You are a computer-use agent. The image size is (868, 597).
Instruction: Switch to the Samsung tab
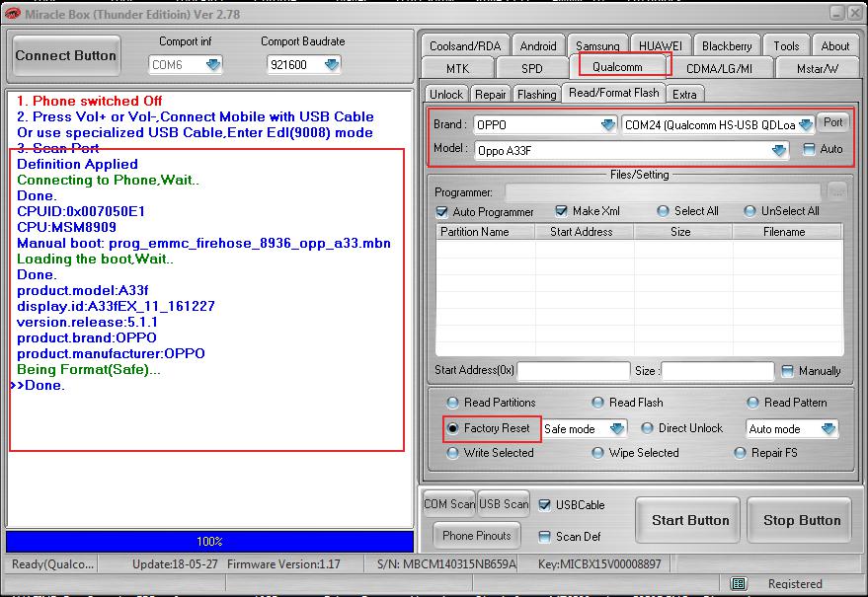point(597,46)
